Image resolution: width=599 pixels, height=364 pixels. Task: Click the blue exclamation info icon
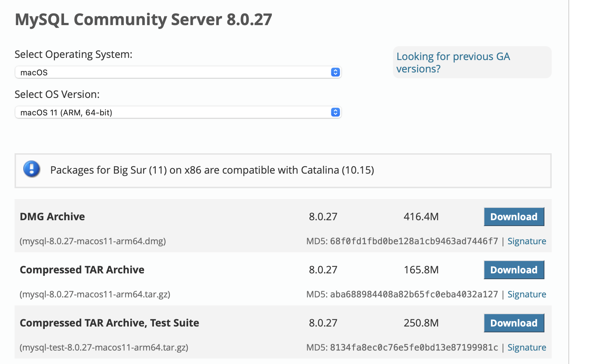click(32, 169)
